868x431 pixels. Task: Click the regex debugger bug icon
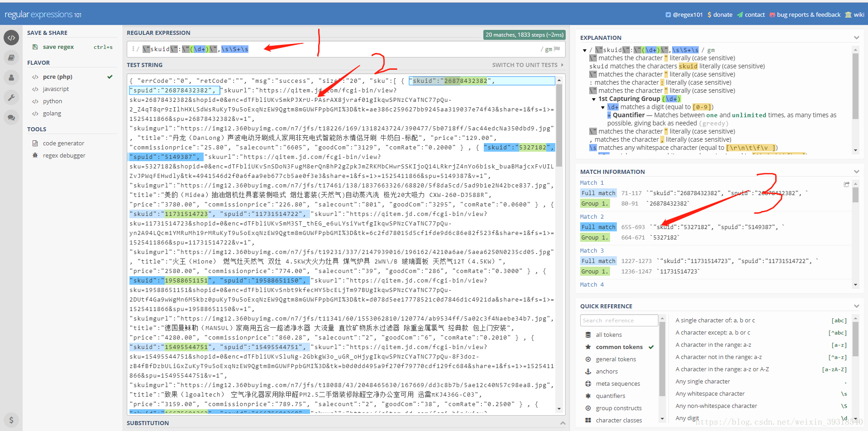pyautogui.click(x=35, y=155)
